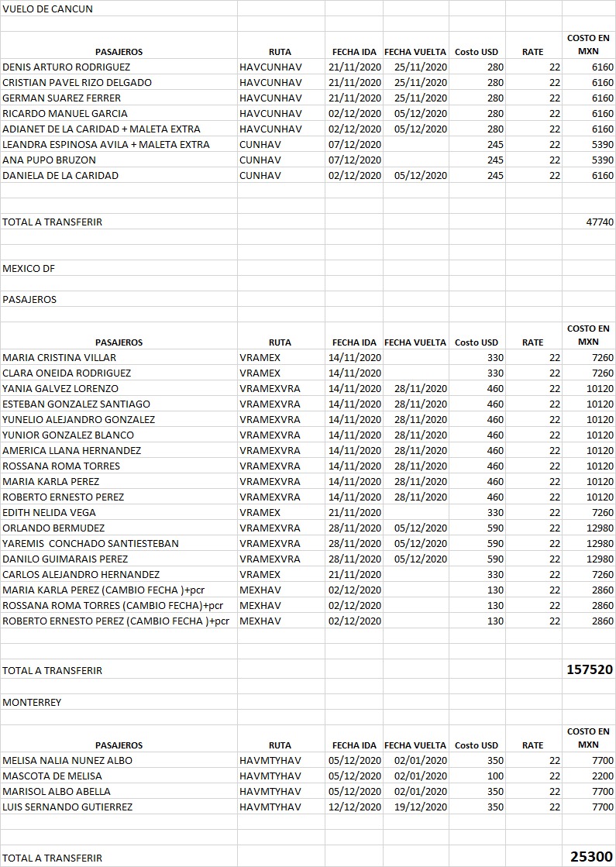616x867 pixels.
Task: Select the ORLANDO BERMUDEZ cell
Action: 119,528
